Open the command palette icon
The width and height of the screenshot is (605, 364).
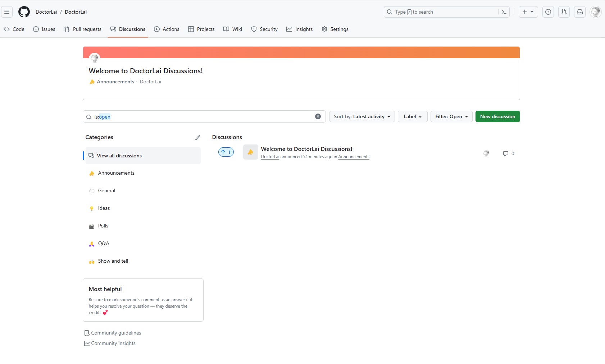click(504, 12)
